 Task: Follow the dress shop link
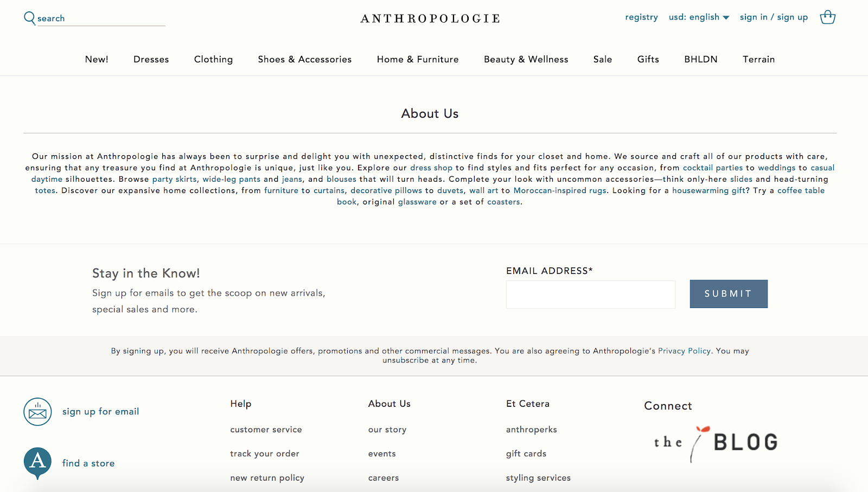point(431,168)
